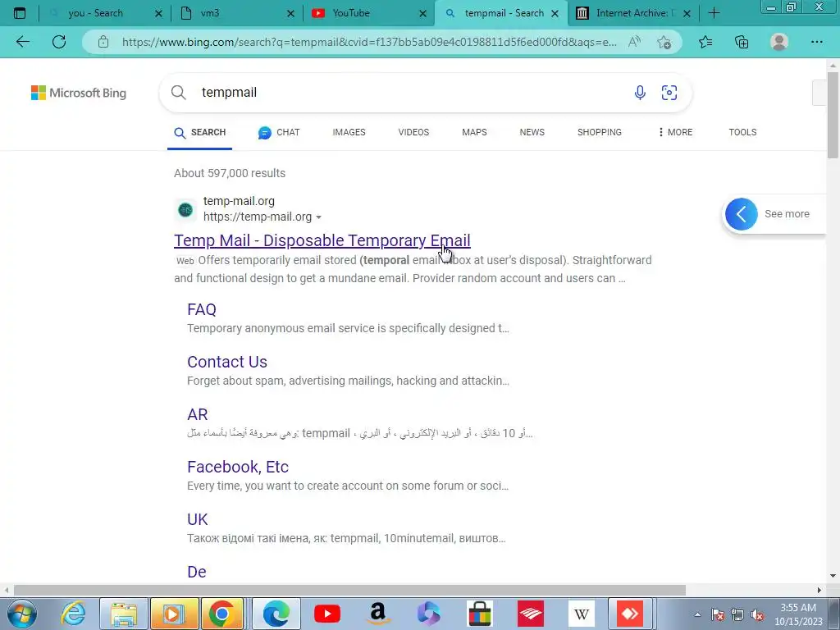Select the CHAT search tab

tap(279, 132)
